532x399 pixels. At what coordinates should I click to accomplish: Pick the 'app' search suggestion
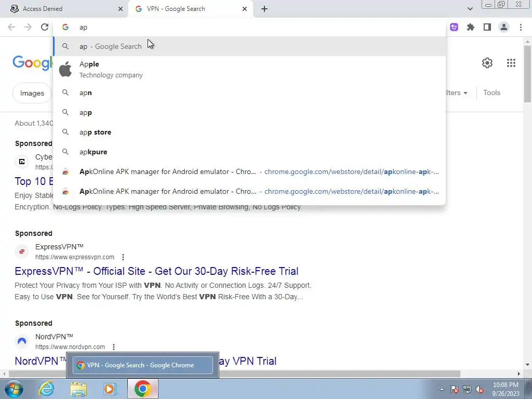249,112
